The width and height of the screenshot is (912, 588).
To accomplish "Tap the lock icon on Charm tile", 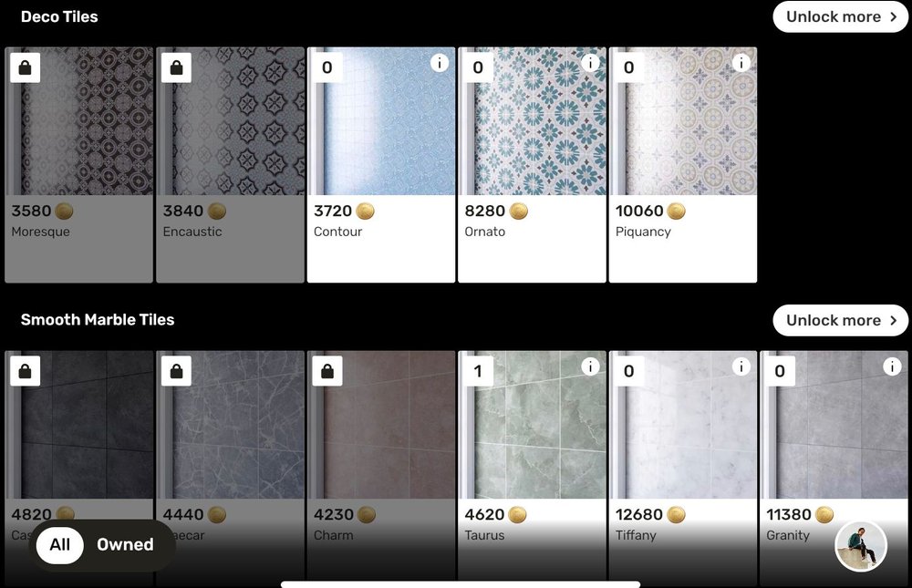I will click(x=326, y=371).
